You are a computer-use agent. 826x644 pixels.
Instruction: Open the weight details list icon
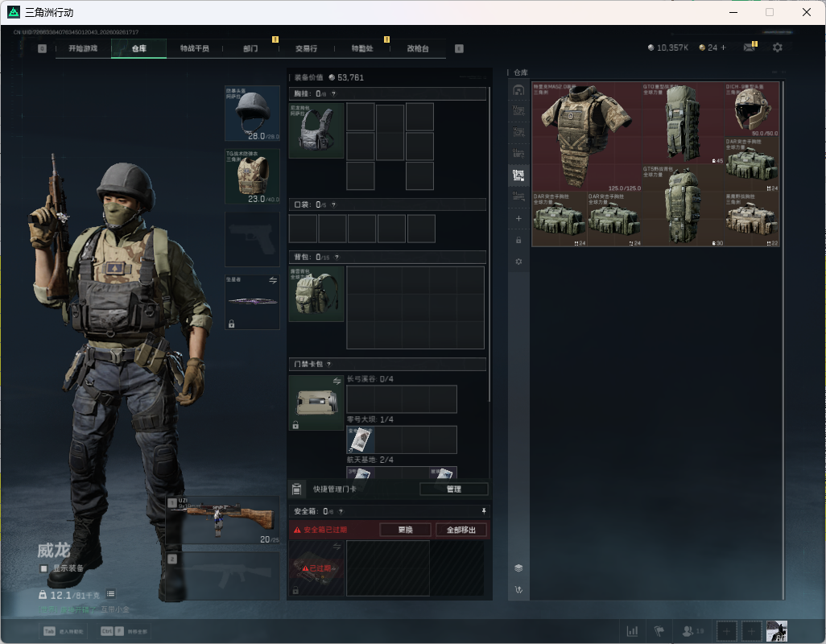(x=110, y=594)
